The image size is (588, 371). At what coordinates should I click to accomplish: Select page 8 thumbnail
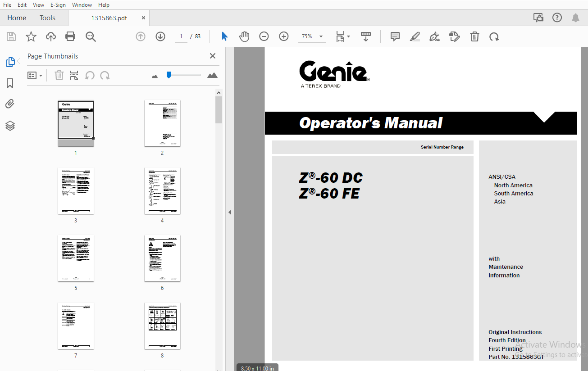coord(162,326)
